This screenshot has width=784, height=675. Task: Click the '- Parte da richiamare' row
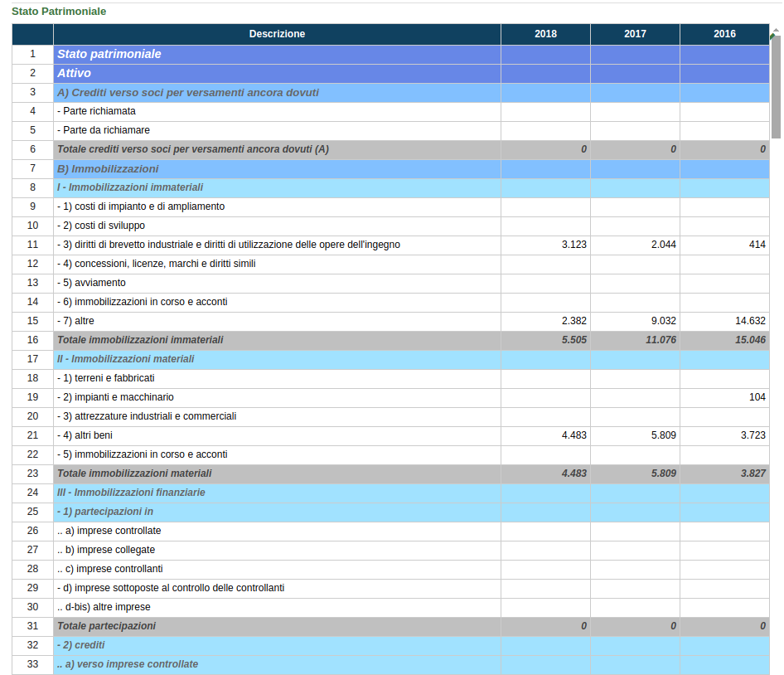tap(390, 130)
